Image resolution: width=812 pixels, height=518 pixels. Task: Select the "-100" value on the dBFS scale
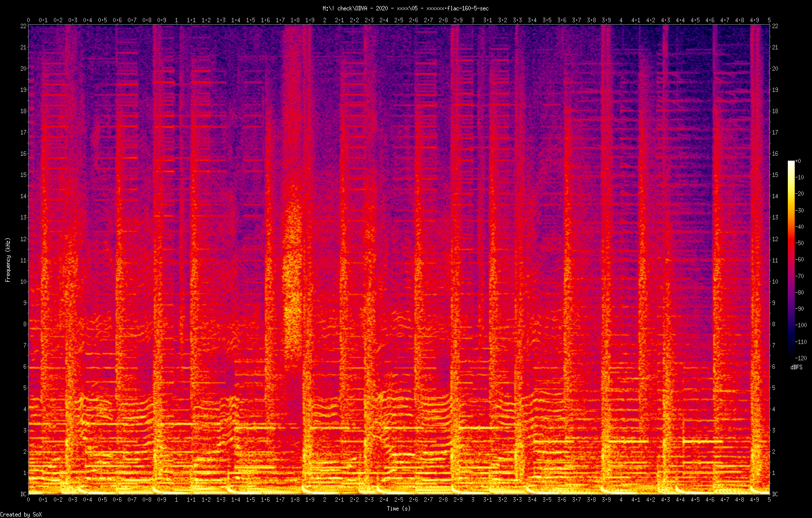[x=801, y=325]
